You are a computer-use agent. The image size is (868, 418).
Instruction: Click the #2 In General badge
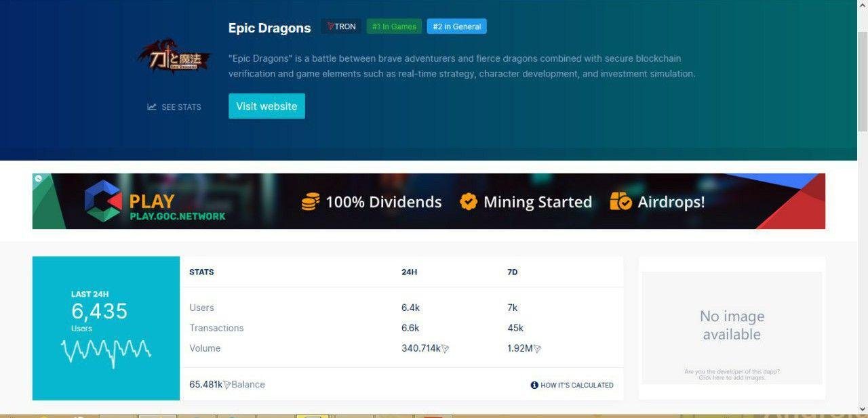(457, 26)
